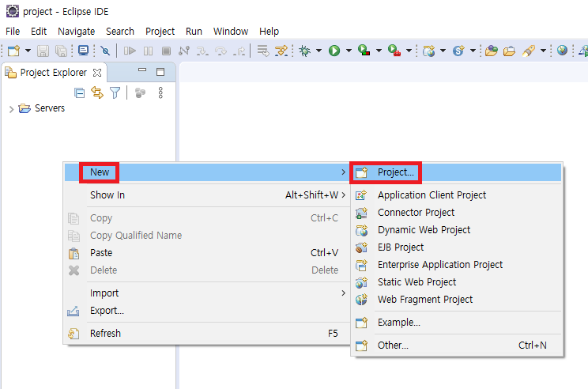This screenshot has height=389, width=588.
Task: Click the Focus on Active Task icon
Action: coord(140,93)
